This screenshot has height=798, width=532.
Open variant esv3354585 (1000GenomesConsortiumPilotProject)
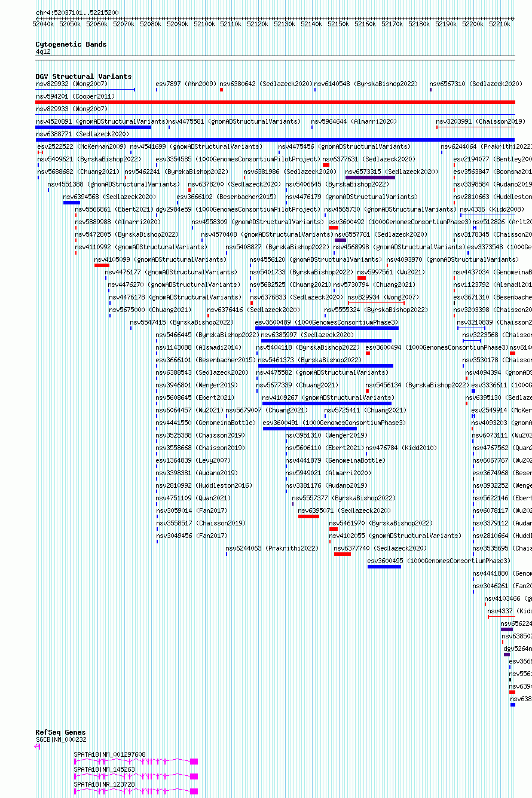pos(238,159)
